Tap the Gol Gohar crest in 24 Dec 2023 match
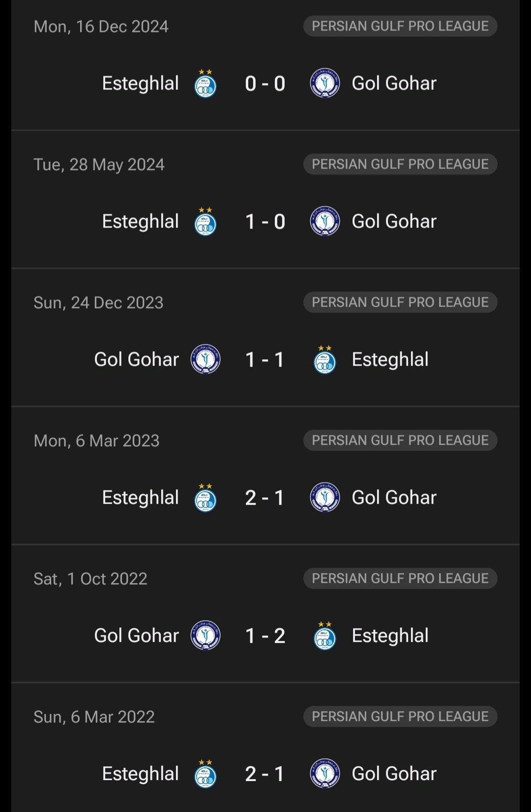The image size is (531, 812). coord(206,359)
